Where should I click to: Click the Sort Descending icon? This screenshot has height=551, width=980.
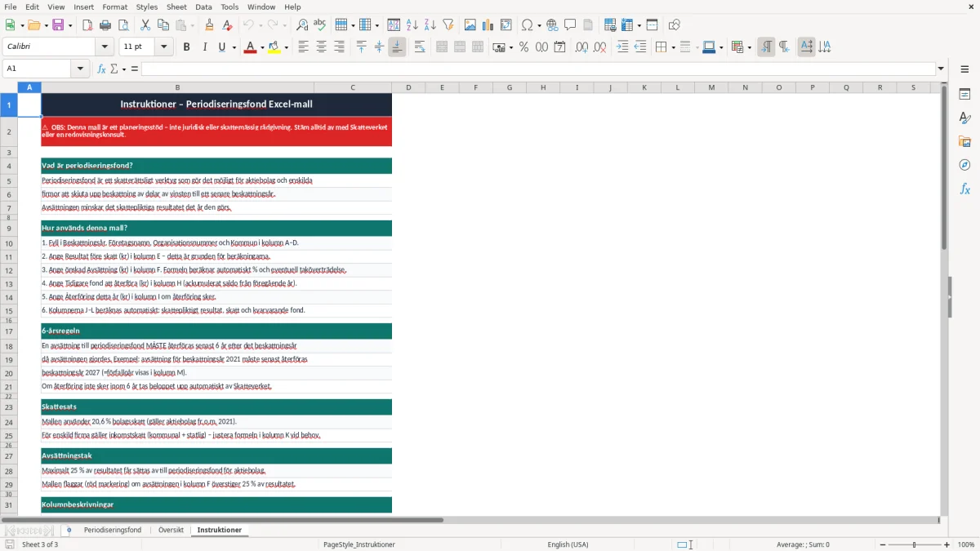point(430,25)
